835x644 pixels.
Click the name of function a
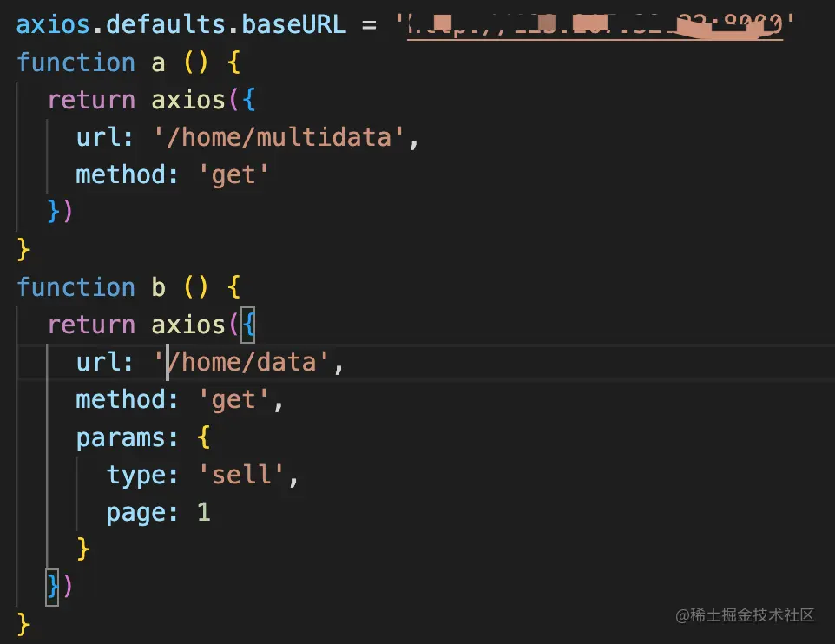click(x=159, y=62)
